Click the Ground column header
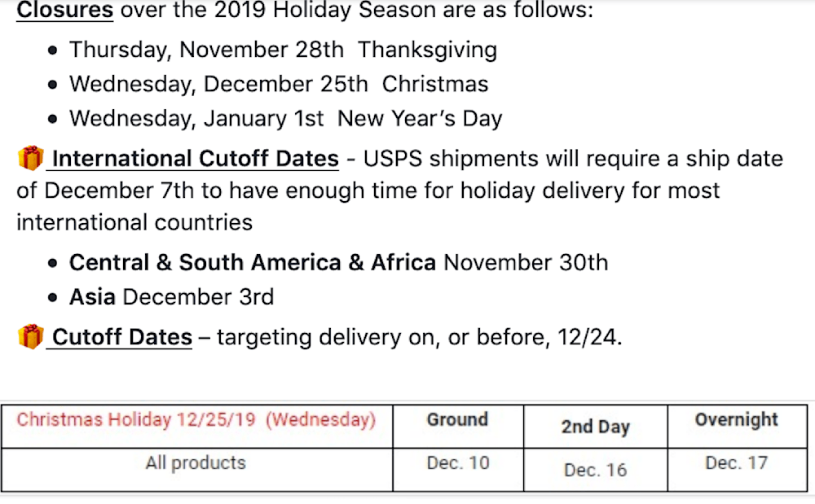 pos(457,420)
